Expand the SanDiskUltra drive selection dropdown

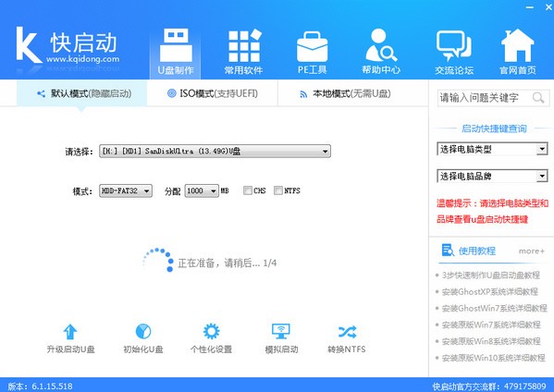coord(215,151)
